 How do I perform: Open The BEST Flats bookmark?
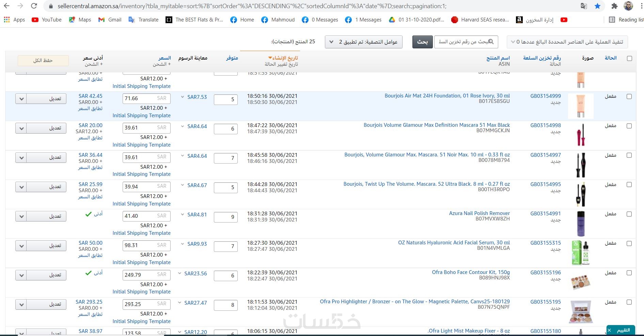(x=194, y=20)
